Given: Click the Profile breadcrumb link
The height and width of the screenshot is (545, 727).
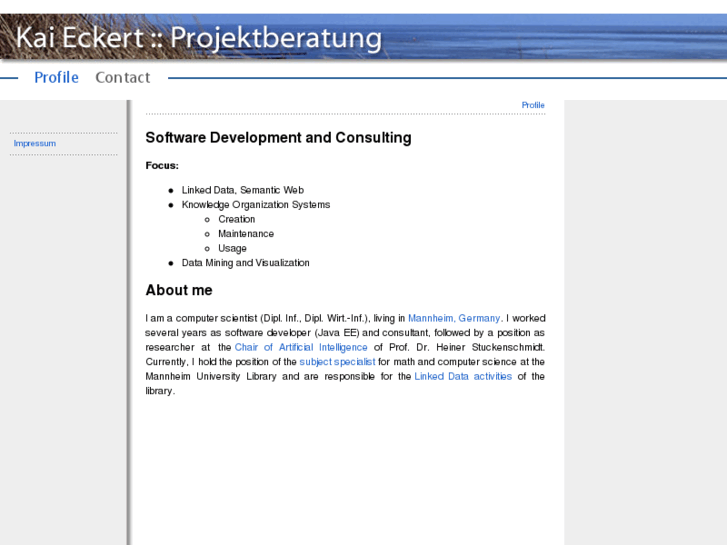Looking at the screenshot, I should click(x=533, y=105).
